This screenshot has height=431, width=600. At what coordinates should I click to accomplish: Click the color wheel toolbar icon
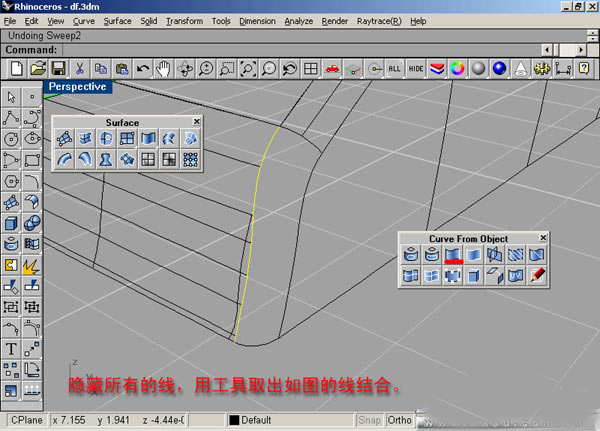click(x=457, y=68)
